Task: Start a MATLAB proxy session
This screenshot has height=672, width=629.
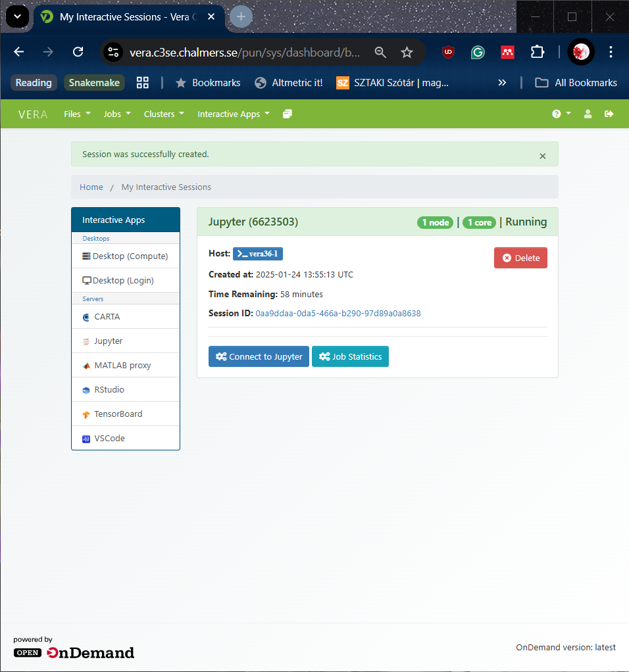Action: (117, 365)
